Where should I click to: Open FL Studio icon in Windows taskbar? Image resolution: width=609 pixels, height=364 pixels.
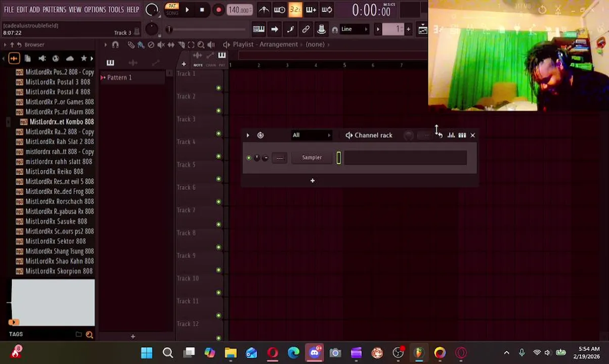point(419,352)
